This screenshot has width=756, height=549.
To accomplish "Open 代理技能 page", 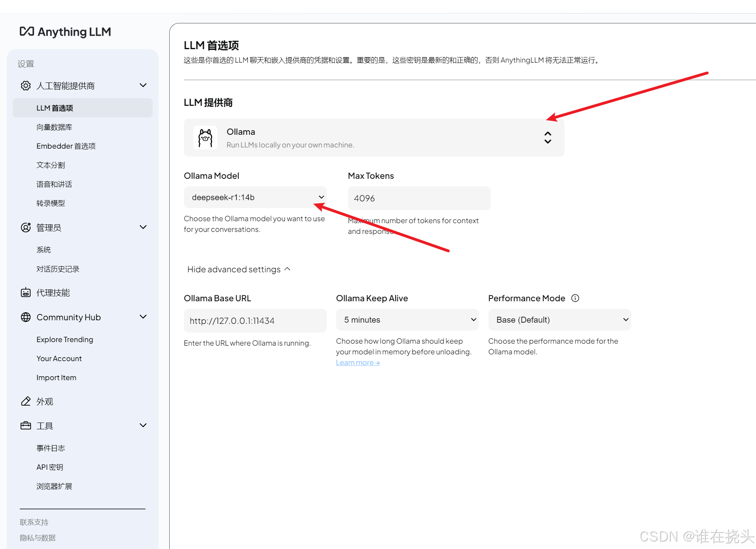I will [53, 293].
